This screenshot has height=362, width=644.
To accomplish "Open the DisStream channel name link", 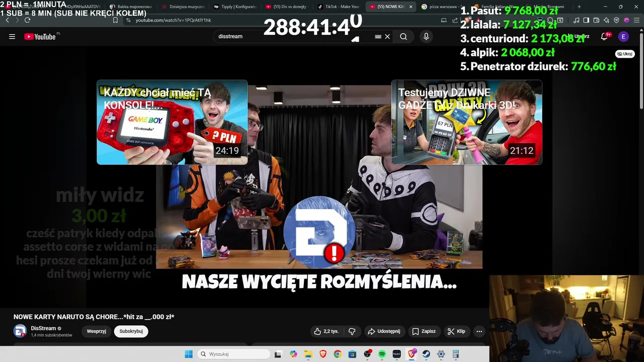I will click(43, 328).
